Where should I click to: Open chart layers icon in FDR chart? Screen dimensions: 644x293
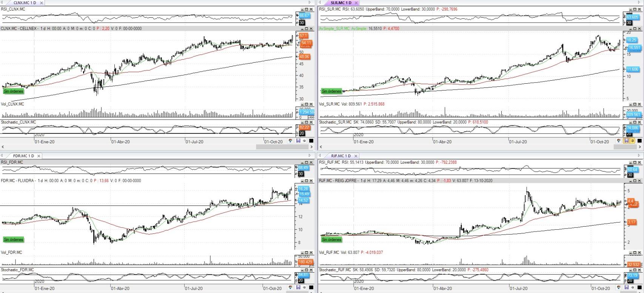tap(290, 288)
